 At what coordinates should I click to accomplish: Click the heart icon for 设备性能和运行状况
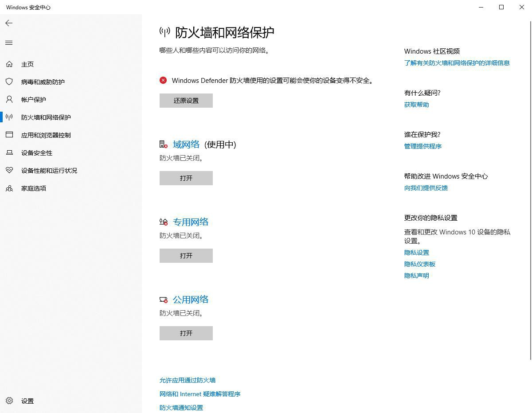tap(9, 171)
